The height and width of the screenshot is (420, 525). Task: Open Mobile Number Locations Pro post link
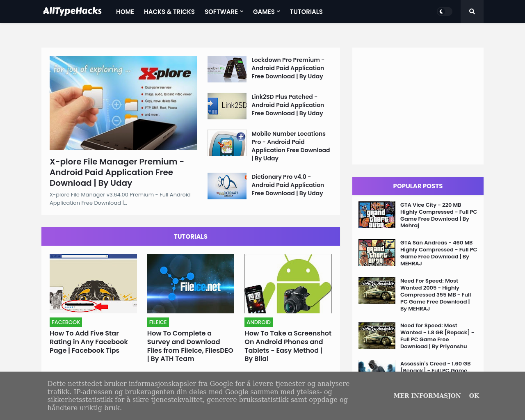point(291,146)
